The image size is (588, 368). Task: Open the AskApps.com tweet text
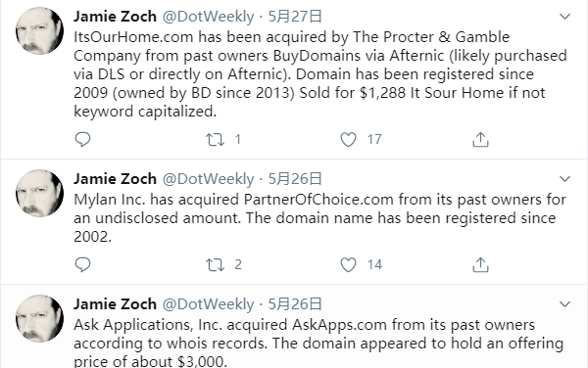coord(318,343)
